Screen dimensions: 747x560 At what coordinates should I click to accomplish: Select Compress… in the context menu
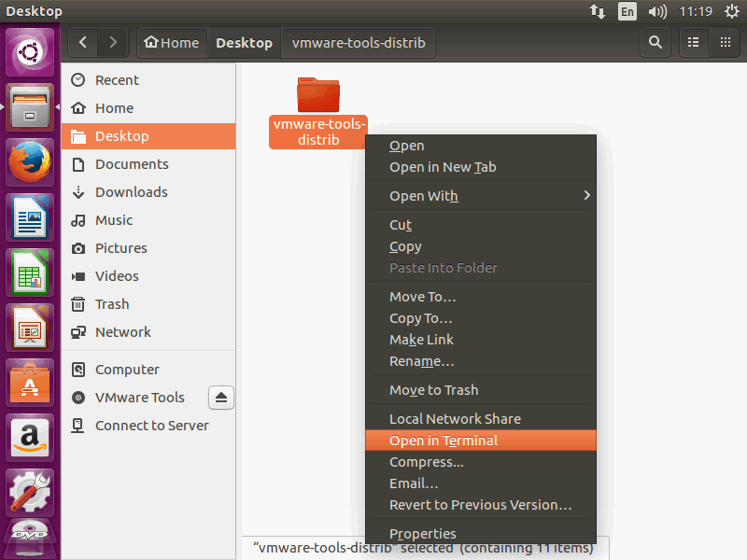[x=481, y=462]
